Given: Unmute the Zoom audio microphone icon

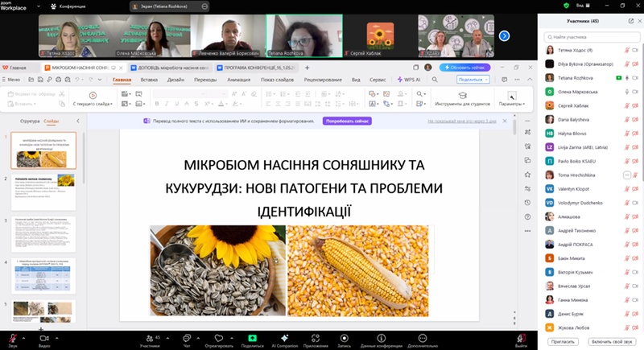Looking at the screenshot, I should [x=13, y=338].
